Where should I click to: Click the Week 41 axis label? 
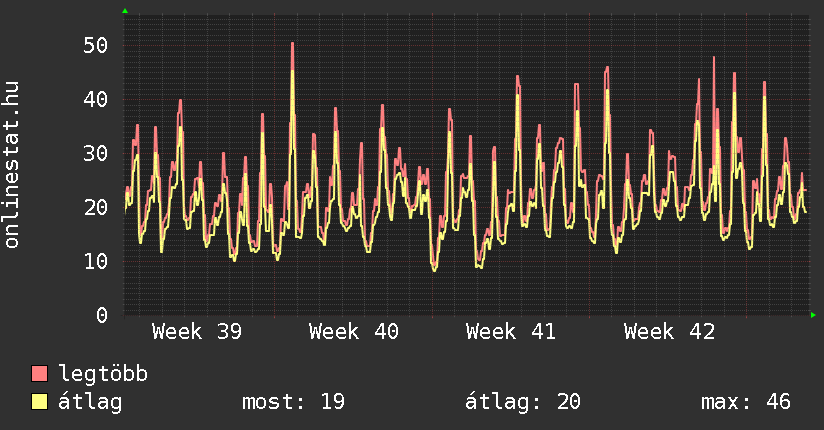(x=510, y=332)
